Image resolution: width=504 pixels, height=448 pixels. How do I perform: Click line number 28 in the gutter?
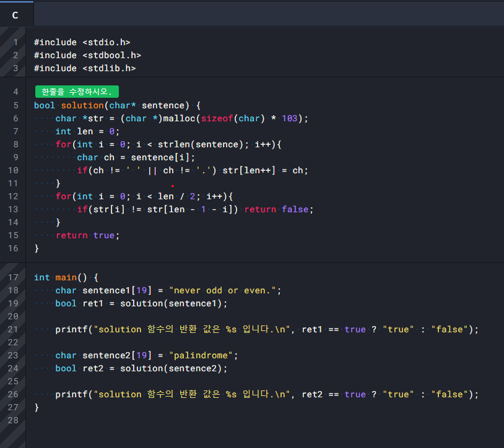13,420
